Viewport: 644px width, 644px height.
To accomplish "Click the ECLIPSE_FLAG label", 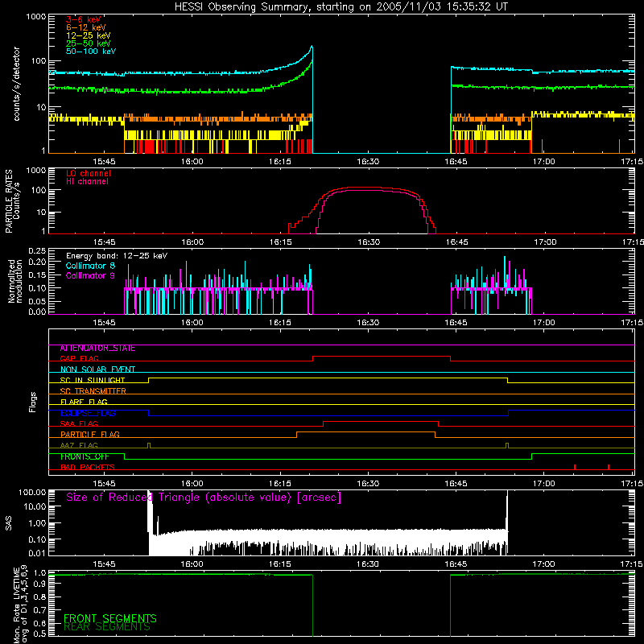I will click(88, 413).
